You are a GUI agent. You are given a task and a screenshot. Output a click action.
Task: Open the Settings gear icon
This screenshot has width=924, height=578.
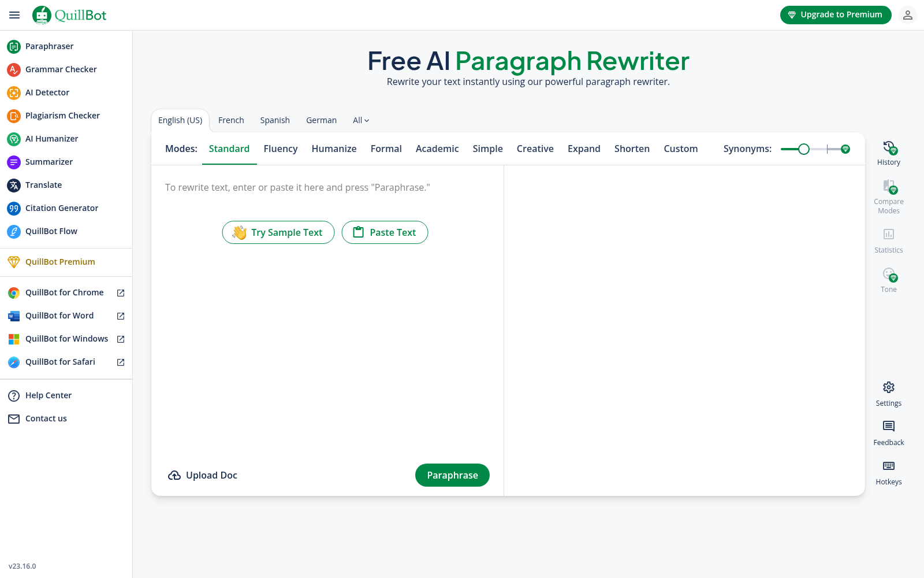click(888, 387)
